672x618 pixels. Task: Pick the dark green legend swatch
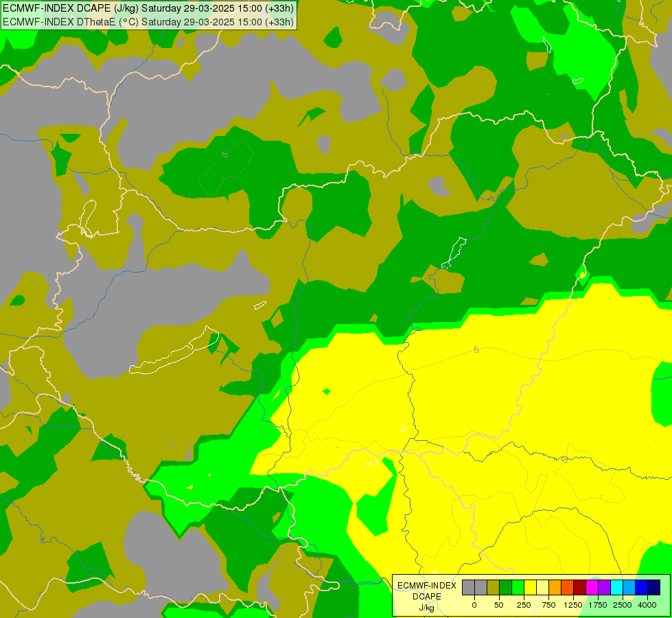tap(505, 588)
